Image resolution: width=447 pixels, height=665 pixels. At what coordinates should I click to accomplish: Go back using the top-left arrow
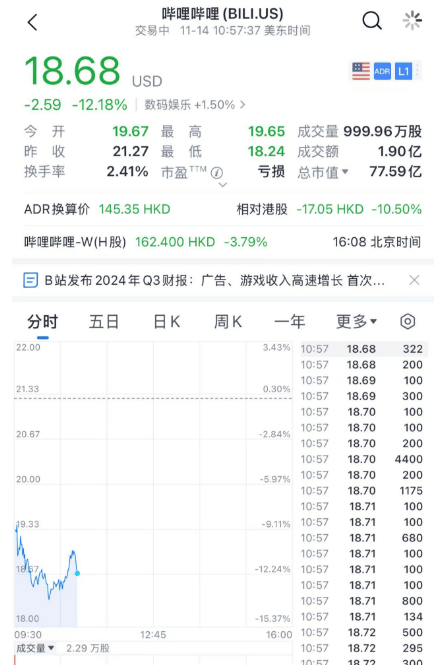[33, 22]
